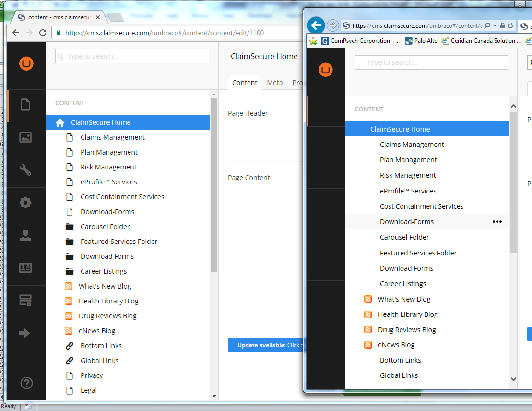Select Cost Containment Services in Chrome tree
Image resolution: width=532 pixels, height=411 pixels.
[122, 197]
